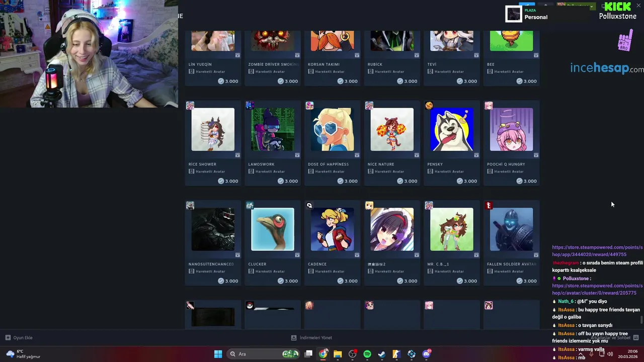The image size is (644, 362).
Task: Click the 3.000 price under Nice Nature
Action: point(411,181)
